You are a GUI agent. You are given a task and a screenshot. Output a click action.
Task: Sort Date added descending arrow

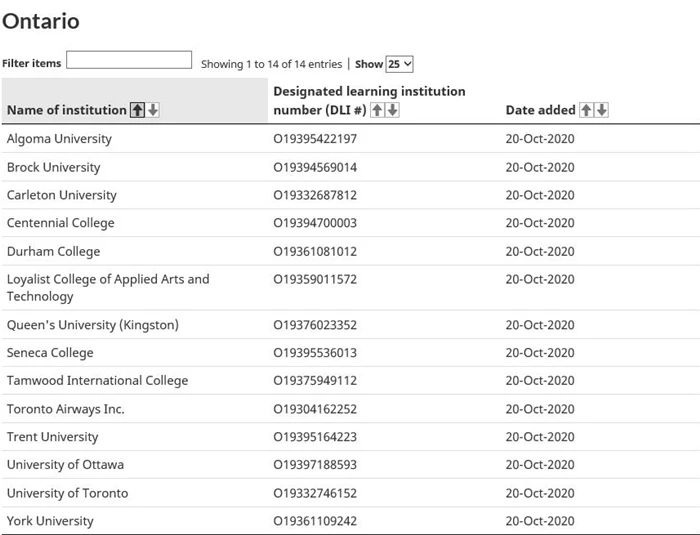pos(602,110)
